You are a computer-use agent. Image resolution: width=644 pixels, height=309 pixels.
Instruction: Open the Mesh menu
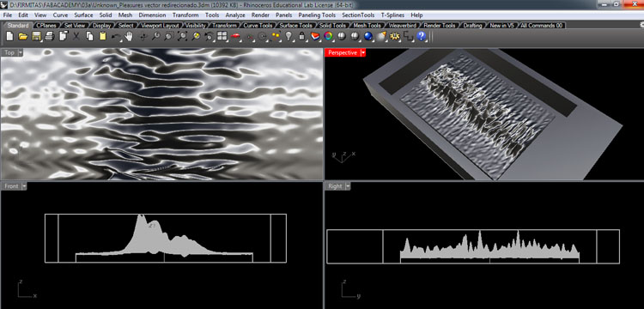point(125,15)
